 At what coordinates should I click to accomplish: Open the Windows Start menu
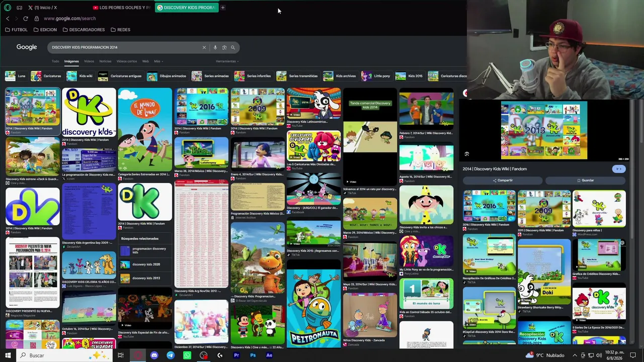click(x=8, y=355)
